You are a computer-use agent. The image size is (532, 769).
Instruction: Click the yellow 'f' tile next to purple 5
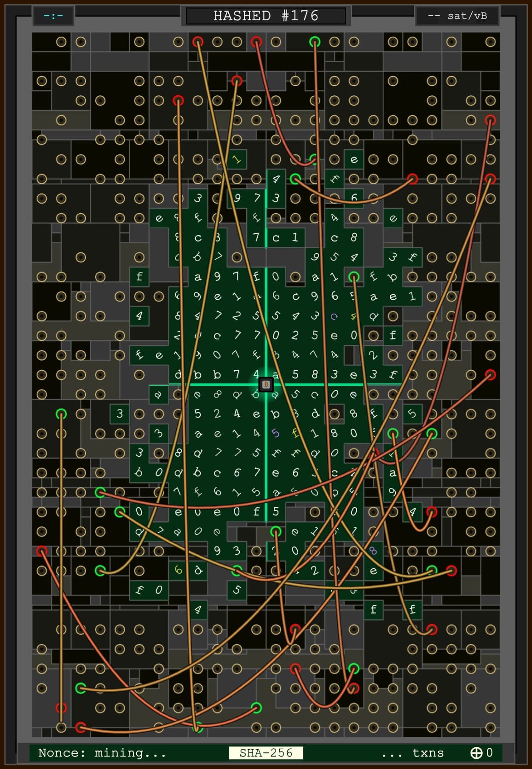(x=295, y=433)
